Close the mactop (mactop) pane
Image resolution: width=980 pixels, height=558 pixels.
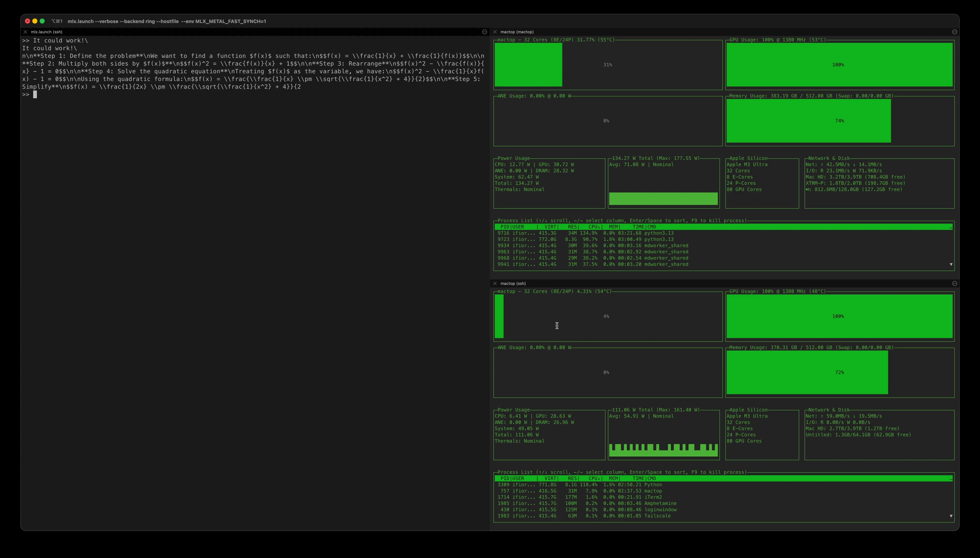[495, 32]
